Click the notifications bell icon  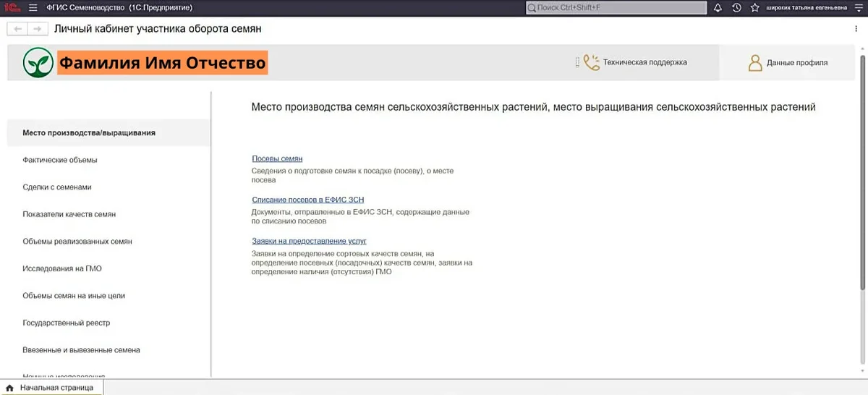pos(718,8)
